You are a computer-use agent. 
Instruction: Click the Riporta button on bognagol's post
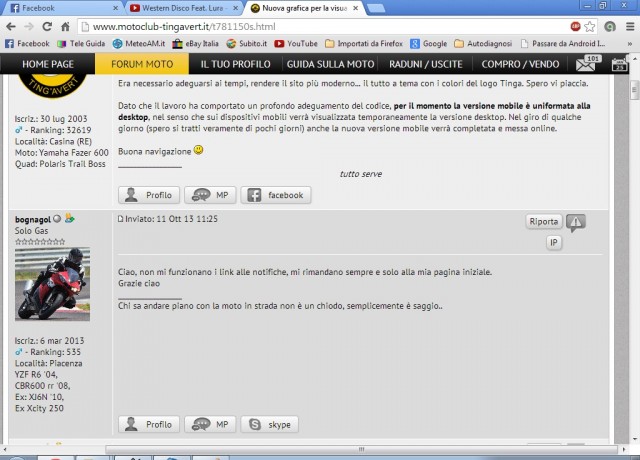pyautogui.click(x=544, y=222)
